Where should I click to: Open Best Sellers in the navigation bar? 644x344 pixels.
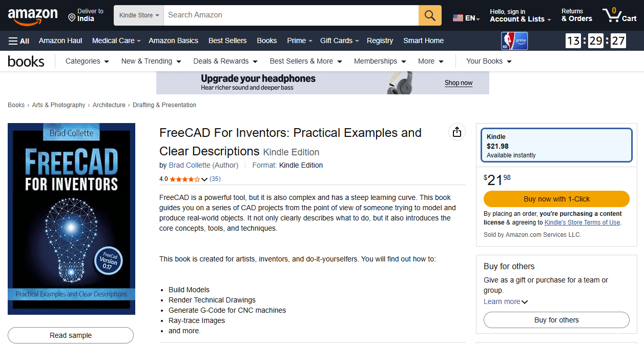(227, 41)
